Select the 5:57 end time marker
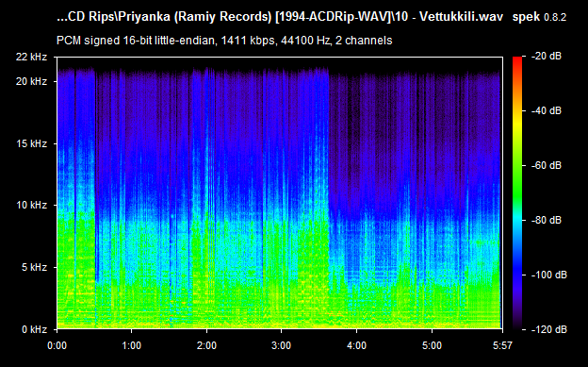 click(x=502, y=345)
